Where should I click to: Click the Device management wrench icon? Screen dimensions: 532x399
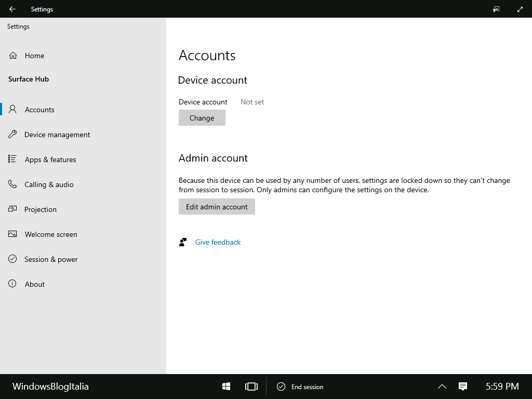(x=12, y=135)
